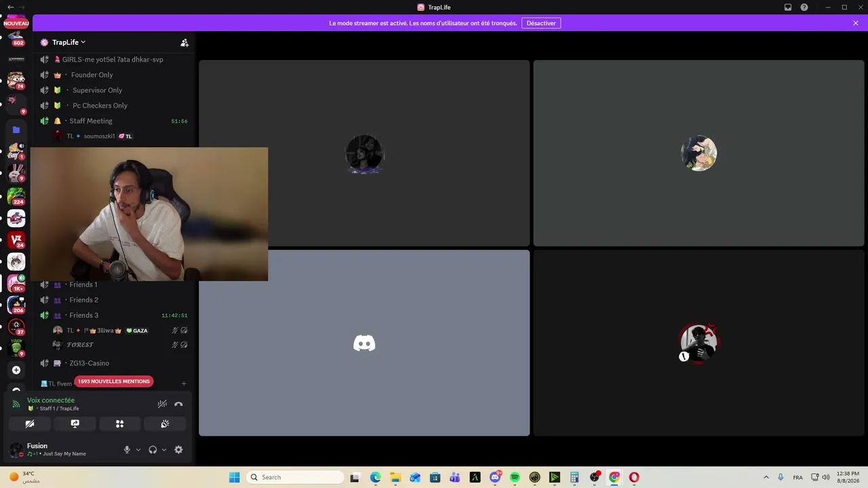868x488 pixels.
Task: Open the server with the 502 badge
Action: pyautogui.click(x=16, y=38)
